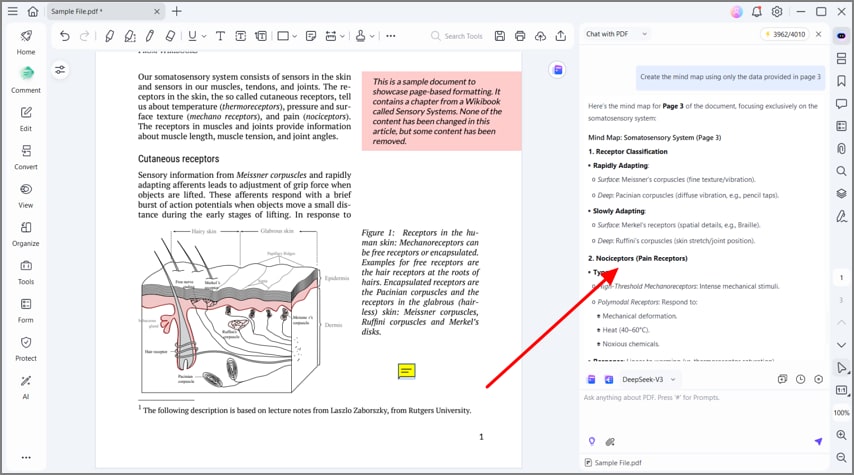Click the send message arrow

(818, 441)
